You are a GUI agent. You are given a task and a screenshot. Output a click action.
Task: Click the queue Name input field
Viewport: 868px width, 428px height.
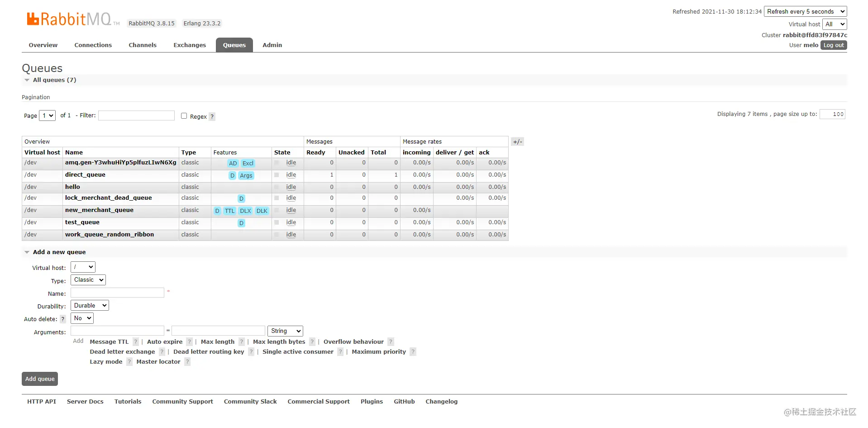point(117,293)
